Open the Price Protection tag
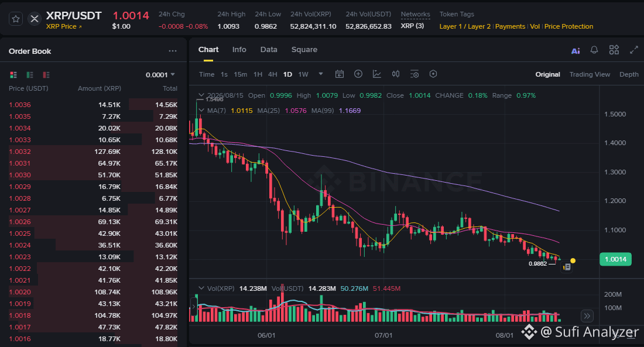This screenshot has height=347, width=644. (x=568, y=26)
